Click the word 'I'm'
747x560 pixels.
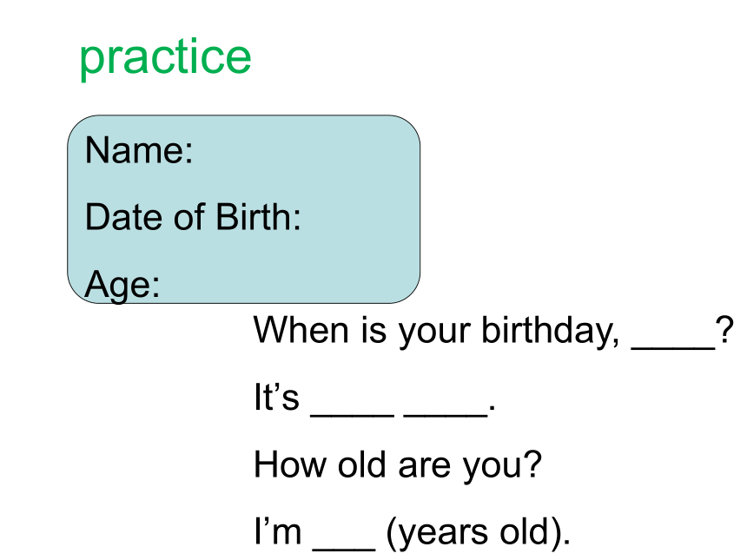click(278, 531)
